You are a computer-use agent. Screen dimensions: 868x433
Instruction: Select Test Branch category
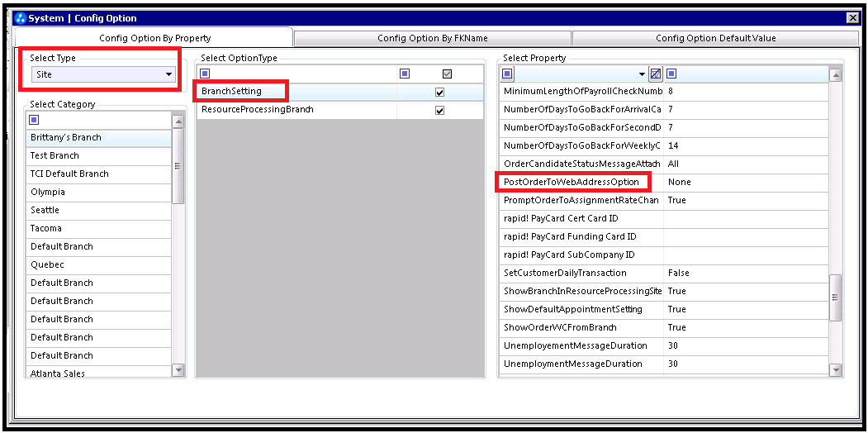click(99, 156)
